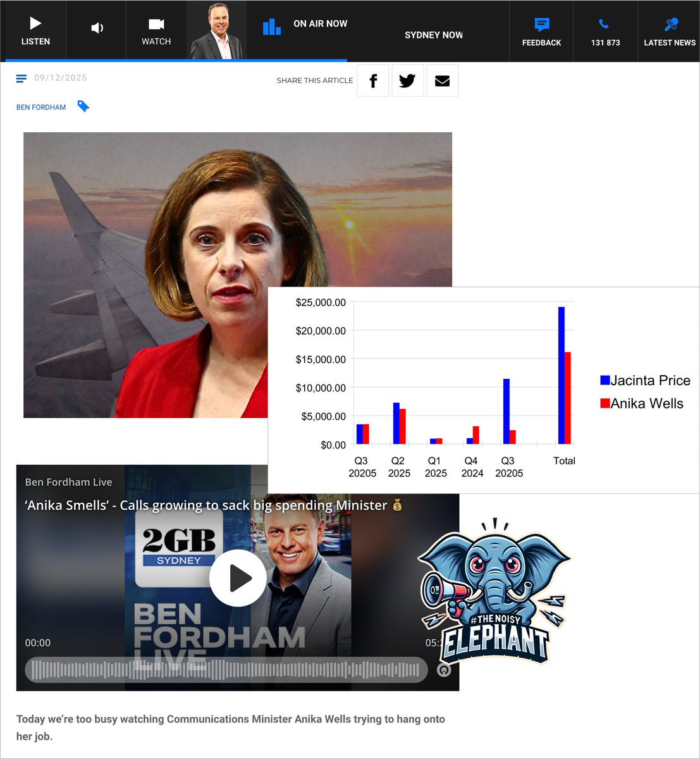Select the Sydney Now show title

[x=434, y=35]
